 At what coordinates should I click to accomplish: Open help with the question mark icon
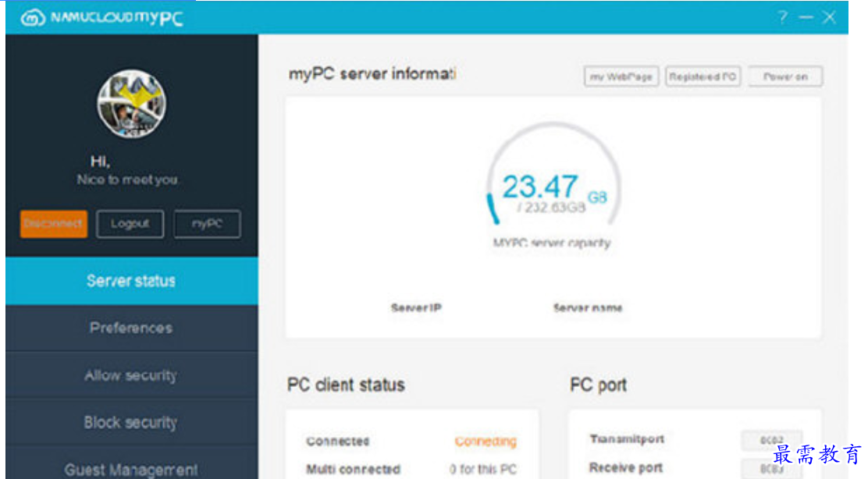[x=782, y=17]
